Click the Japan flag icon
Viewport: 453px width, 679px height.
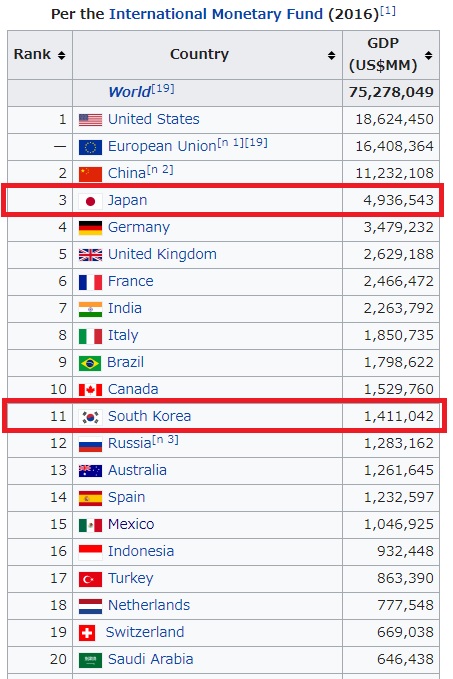pyautogui.click(x=90, y=201)
